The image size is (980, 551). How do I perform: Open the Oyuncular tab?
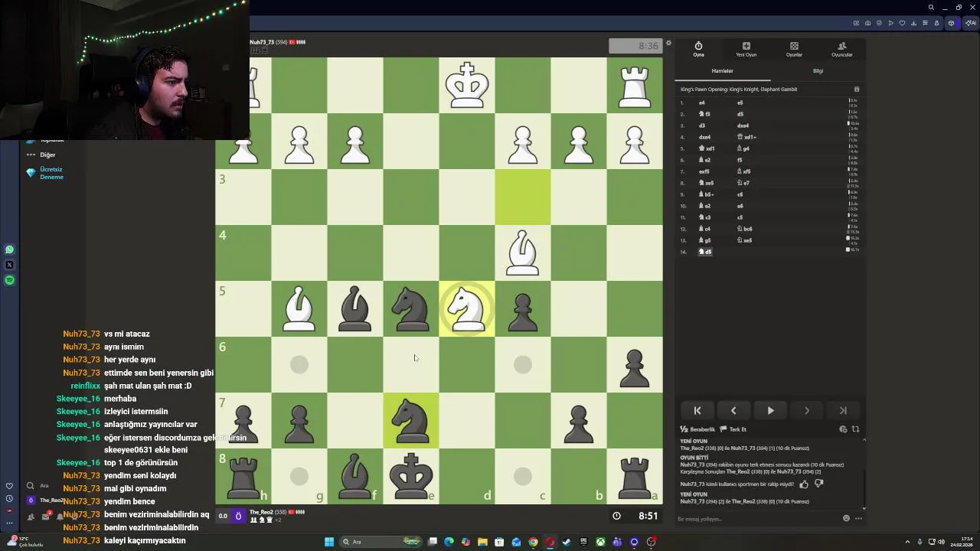[841, 49]
